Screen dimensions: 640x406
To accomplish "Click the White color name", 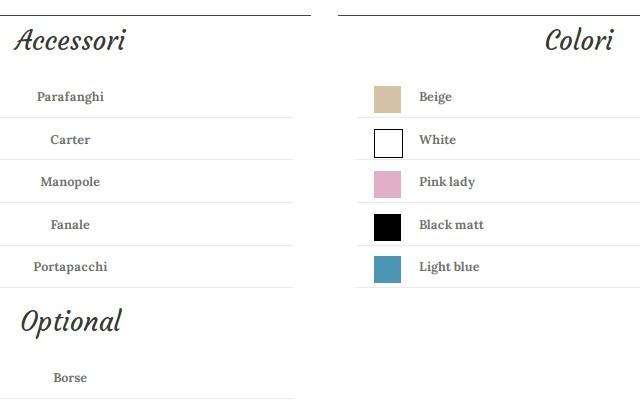I will pyautogui.click(x=437, y=140).
